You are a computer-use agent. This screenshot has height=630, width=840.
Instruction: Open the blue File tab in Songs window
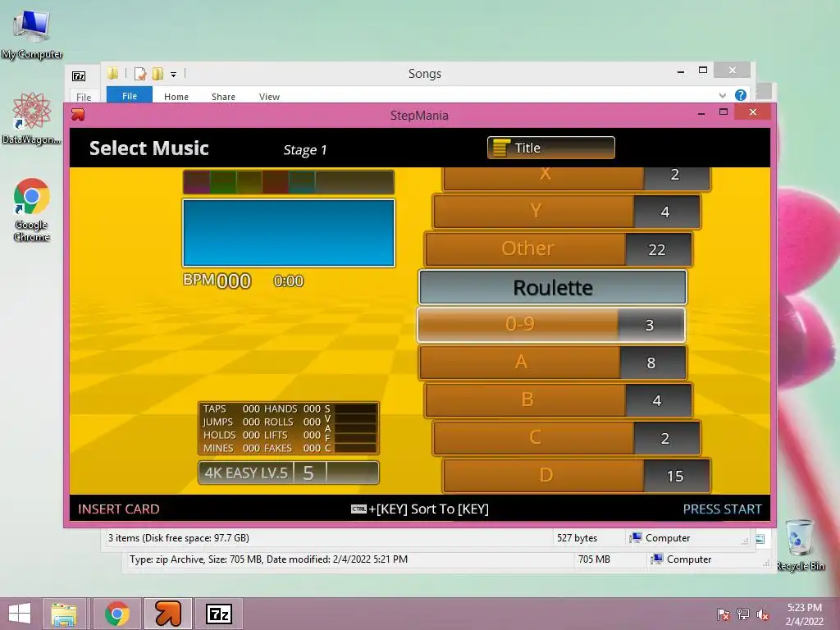tap(130, 95)
